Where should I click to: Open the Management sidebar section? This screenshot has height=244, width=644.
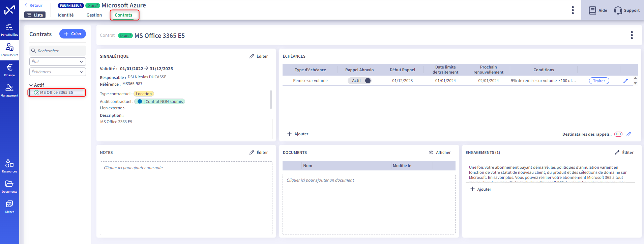click(9, 90)
